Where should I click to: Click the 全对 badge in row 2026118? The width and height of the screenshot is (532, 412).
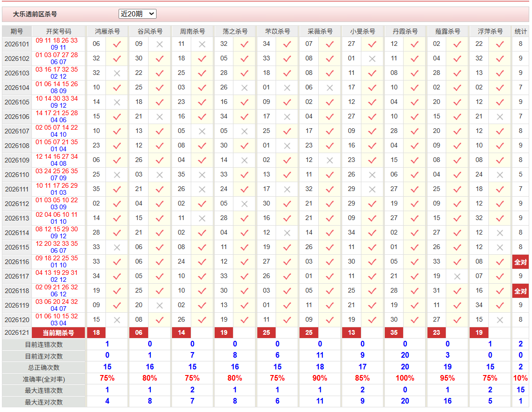520,291
